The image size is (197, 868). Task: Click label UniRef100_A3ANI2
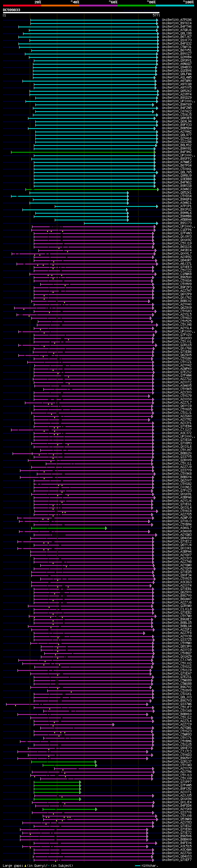click(x=177, y=189)
